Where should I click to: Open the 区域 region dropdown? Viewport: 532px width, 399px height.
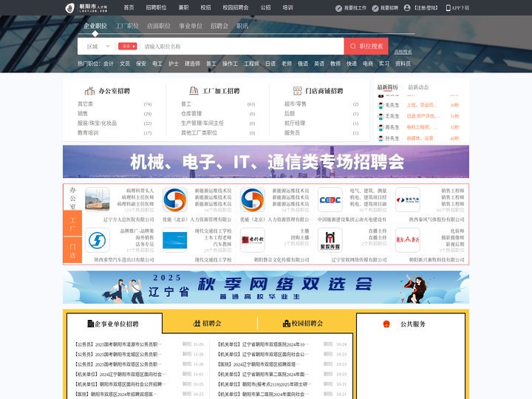coord(98,47)
